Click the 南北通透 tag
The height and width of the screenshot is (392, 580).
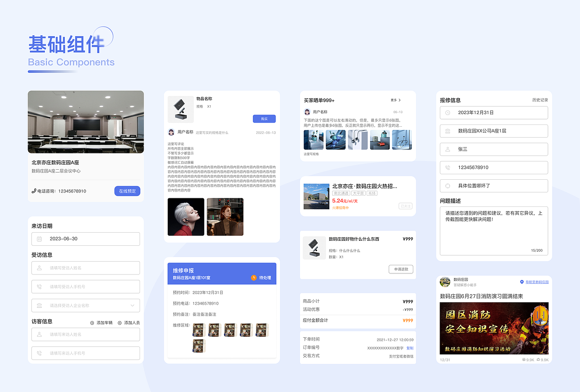pyautogui.click(x=341, y=193)
